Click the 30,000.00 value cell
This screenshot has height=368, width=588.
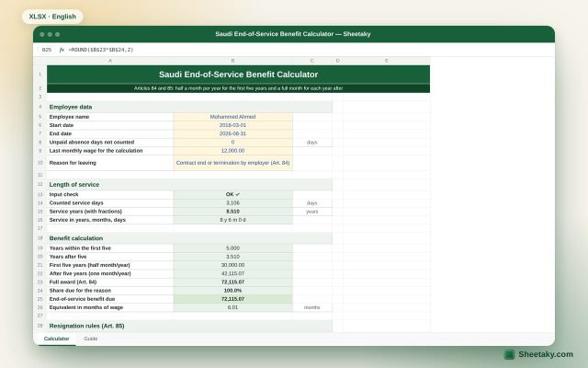(x=232, y=265)
